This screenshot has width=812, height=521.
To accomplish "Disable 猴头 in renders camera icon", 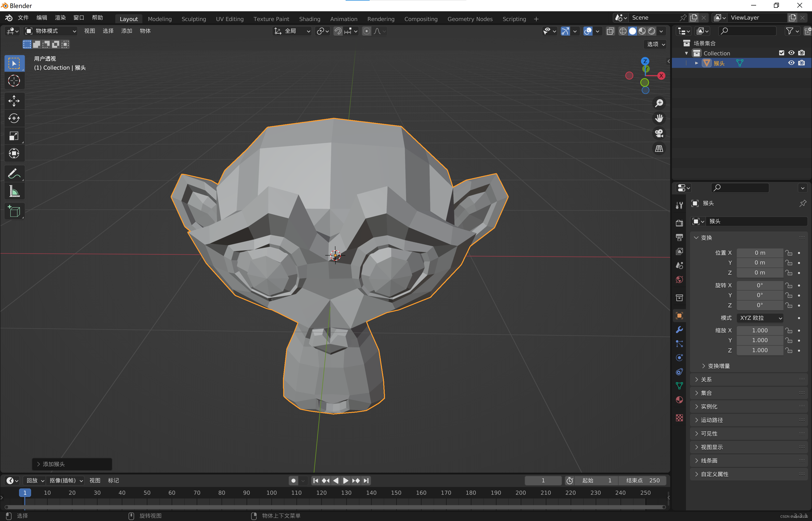I will [x=801, y=63].
